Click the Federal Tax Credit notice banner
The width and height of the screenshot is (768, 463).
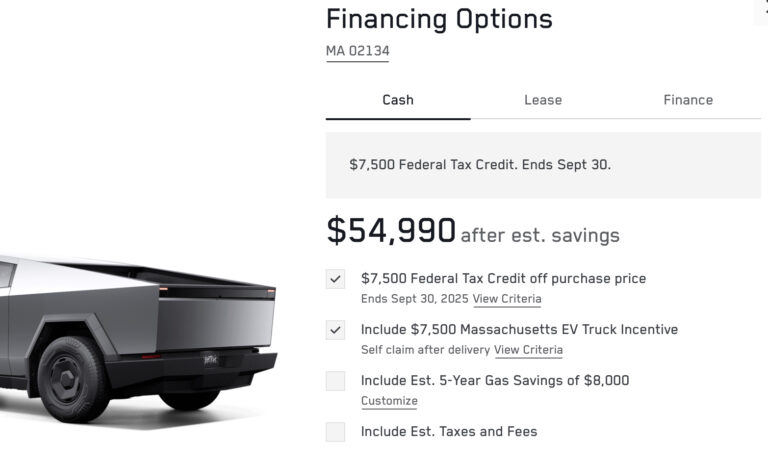[x=543, y=165]
